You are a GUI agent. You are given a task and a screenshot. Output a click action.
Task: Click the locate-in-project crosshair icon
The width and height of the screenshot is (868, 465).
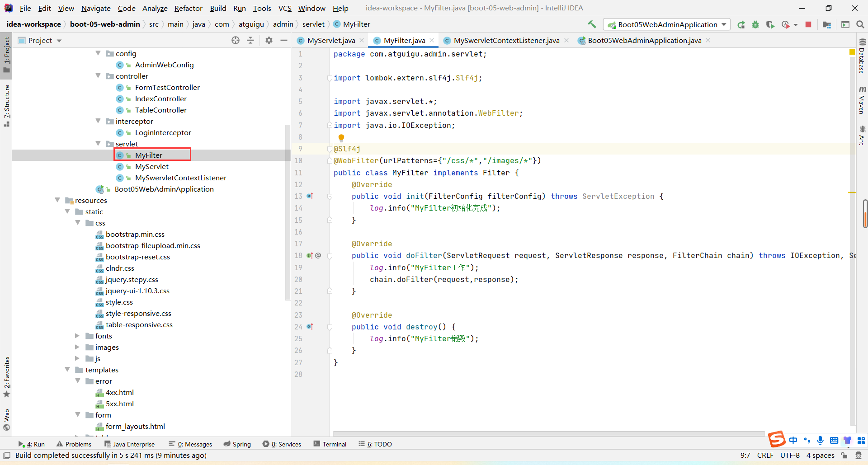236,40
